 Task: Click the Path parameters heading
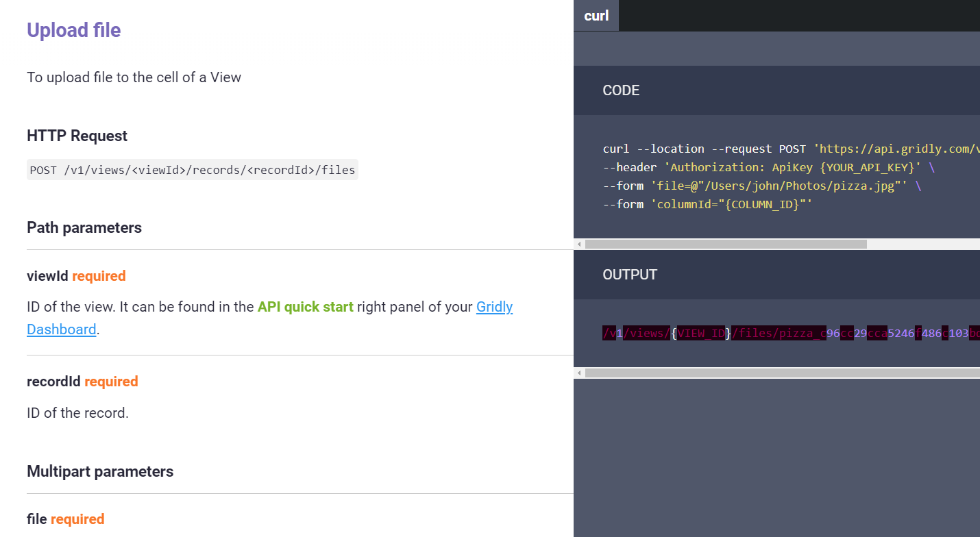click(84, 227)
